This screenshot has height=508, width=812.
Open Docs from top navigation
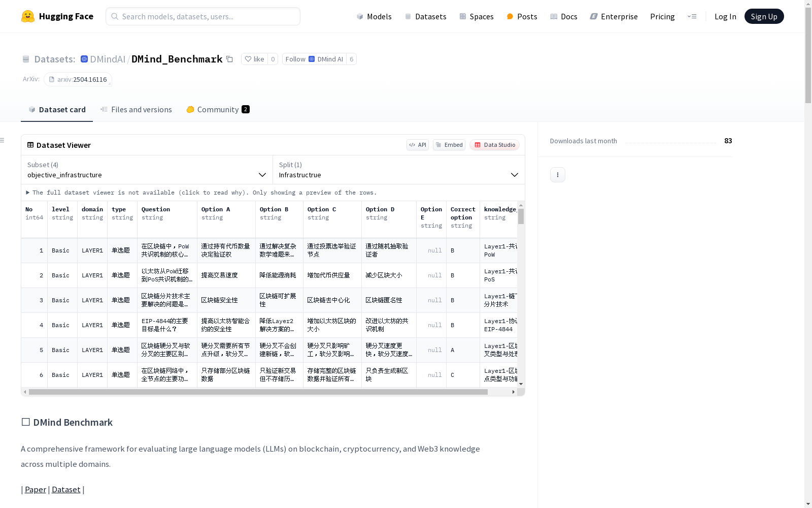(564, 16)
